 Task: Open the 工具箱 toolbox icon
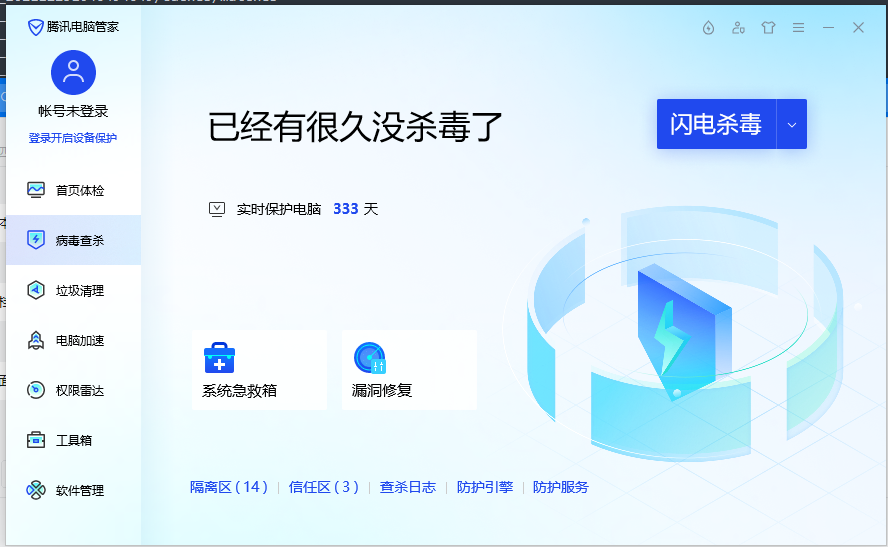(x=36, y=440)
